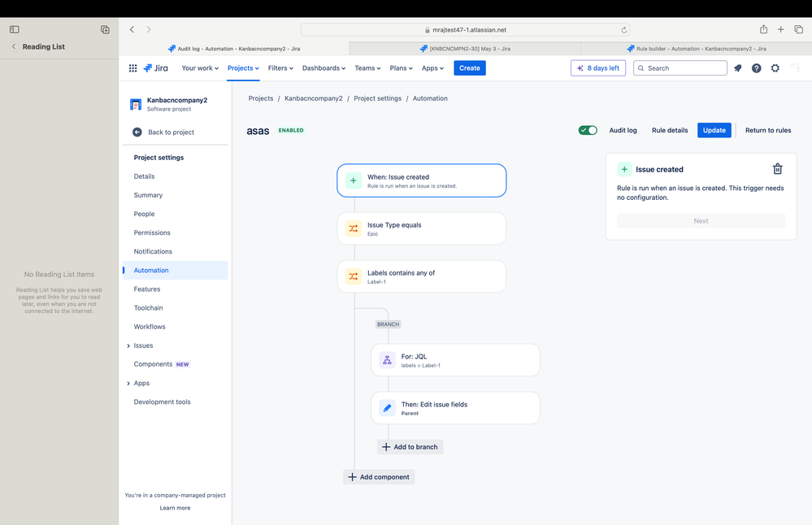Toggle the asas rule enabled switch

[x=588, y=130]
